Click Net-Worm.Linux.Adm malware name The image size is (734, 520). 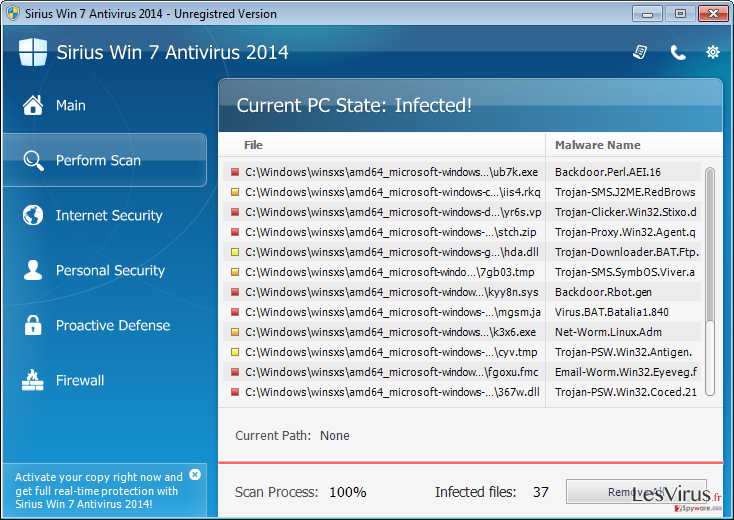click(x=608, y=332)
